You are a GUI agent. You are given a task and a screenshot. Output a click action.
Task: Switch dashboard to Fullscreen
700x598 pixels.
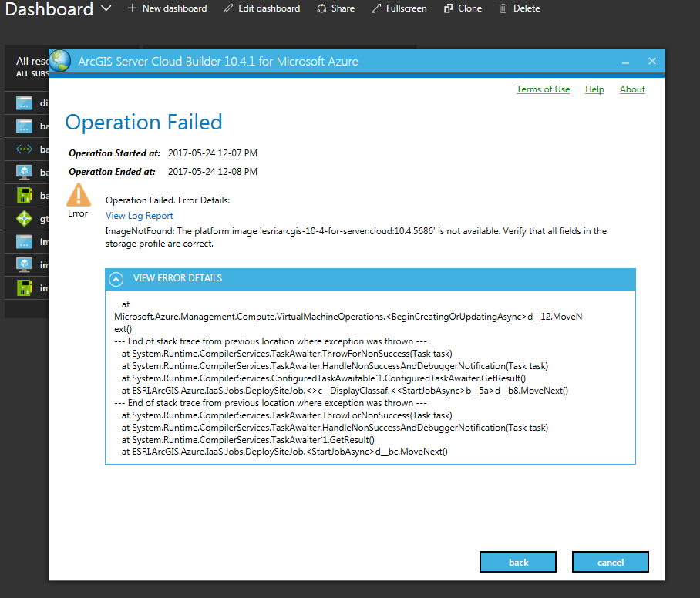pyautogui.click(x=399, y=8)
